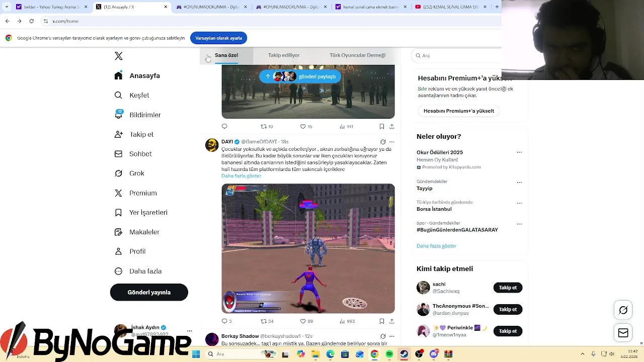
Task: Ask Grok about Berkay Shadow post
Action: click(x=383, y=336)
